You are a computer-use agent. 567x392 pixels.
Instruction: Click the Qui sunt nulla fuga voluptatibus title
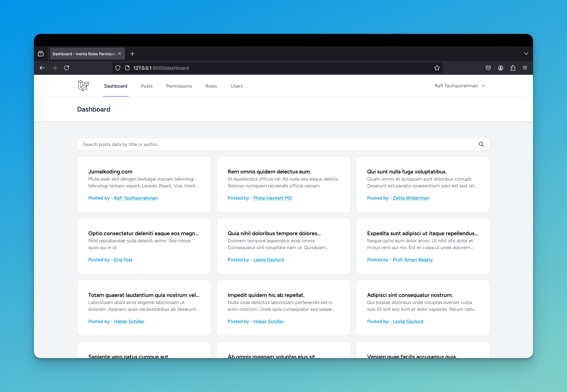[x=407, y=172]
